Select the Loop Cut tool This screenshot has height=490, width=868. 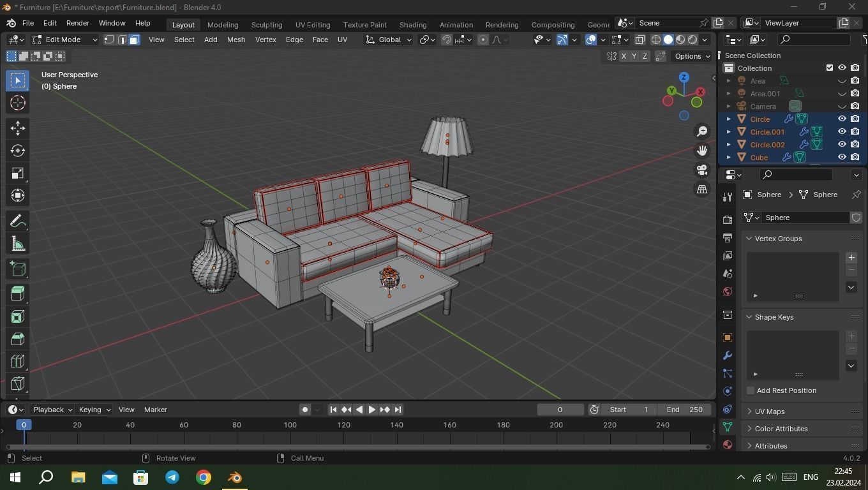(x=18, y=361)
